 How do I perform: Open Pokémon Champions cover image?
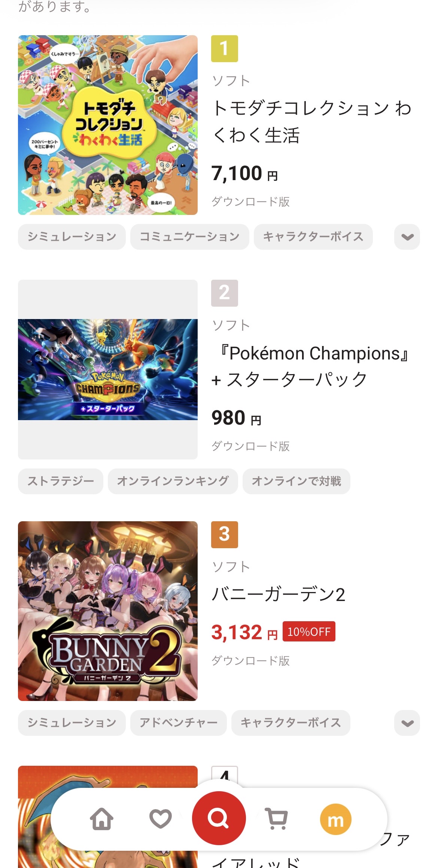pyautogui.click(x=108, y=370)
